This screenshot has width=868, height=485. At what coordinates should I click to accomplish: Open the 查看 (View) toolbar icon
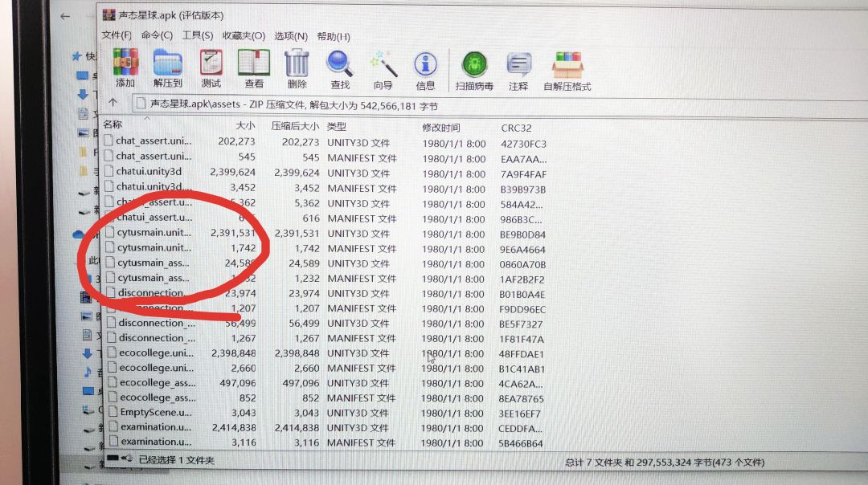click(253, 63)
